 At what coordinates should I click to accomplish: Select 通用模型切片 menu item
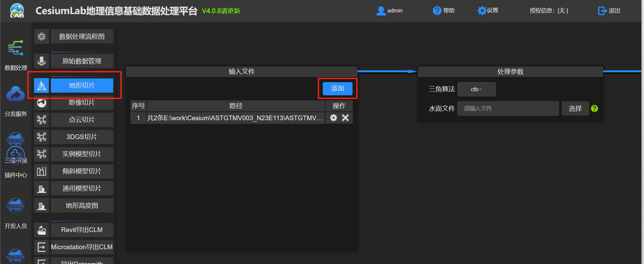(82, 188)
